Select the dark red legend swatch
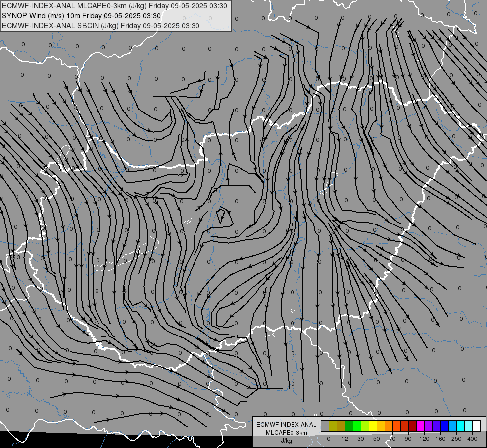Screen dimensions: 487x448 [412, 426]
